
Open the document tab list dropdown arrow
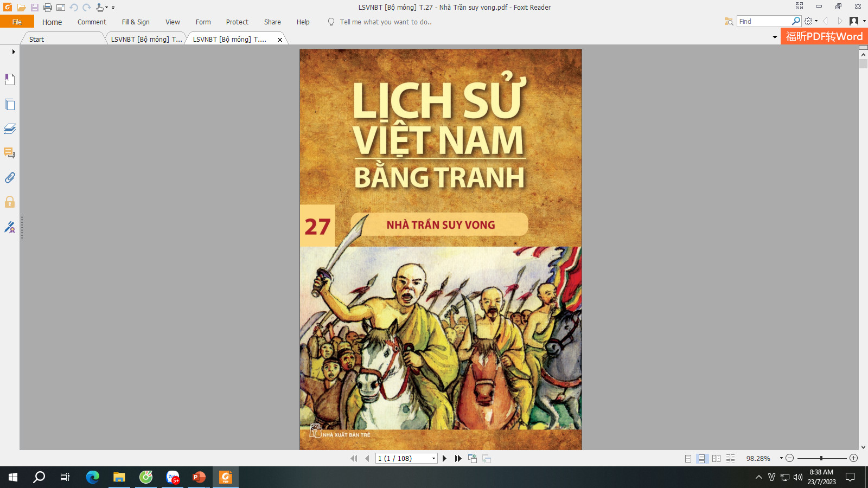(x=775, y=37)
